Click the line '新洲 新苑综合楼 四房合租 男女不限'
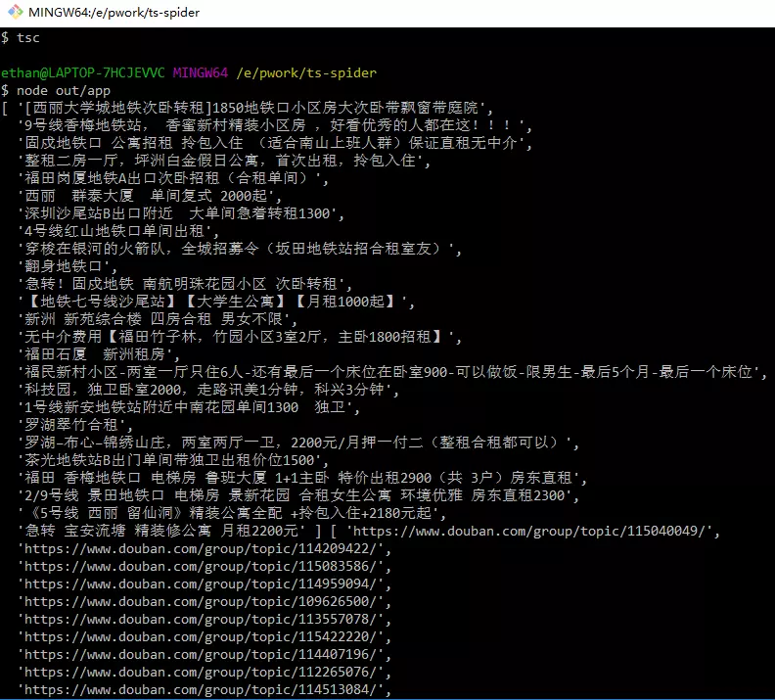This screenshot has height=700, width=775. click(158, 319)
